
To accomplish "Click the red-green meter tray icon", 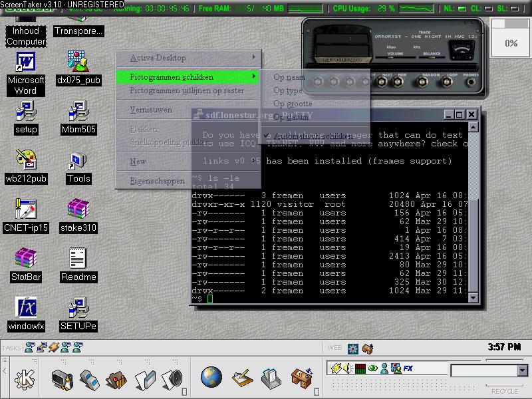I will pos(360,368).
